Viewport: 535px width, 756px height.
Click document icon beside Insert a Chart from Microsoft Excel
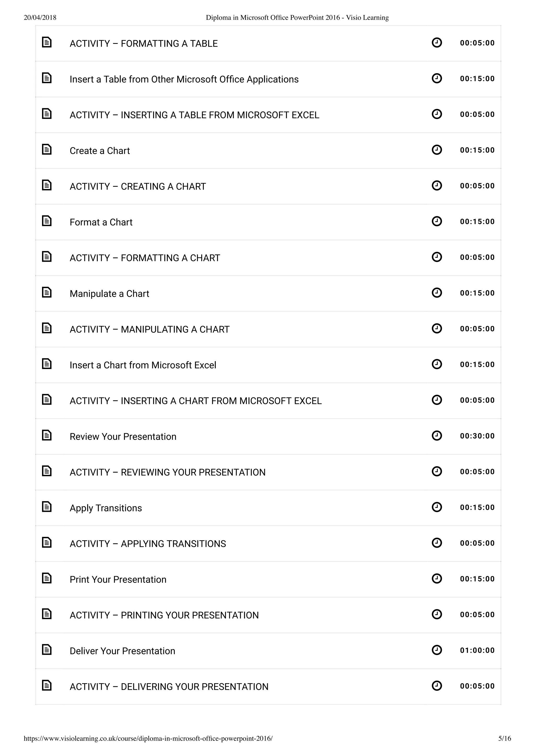[x=47, y=364]
